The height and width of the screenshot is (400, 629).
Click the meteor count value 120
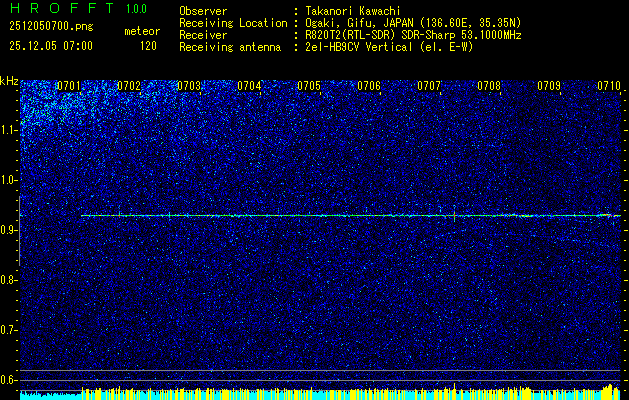148,46
